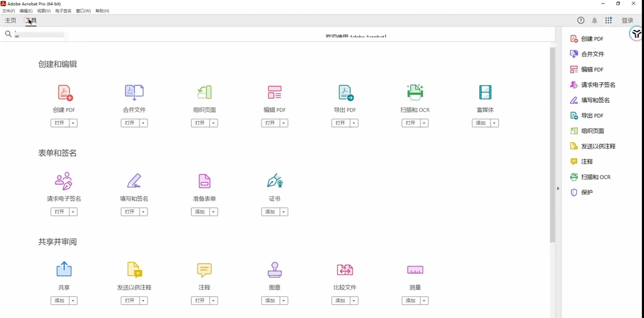Collapse the right tools pane arrow
This screenshot has height=318, width=644.
coord(558,188)
